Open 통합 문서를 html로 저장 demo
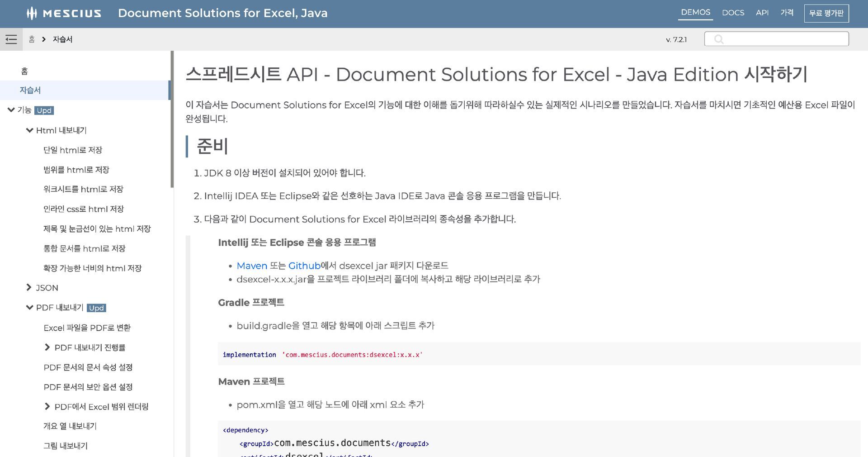The width and height of the screenshot is (868, 457). coord(85,248)
